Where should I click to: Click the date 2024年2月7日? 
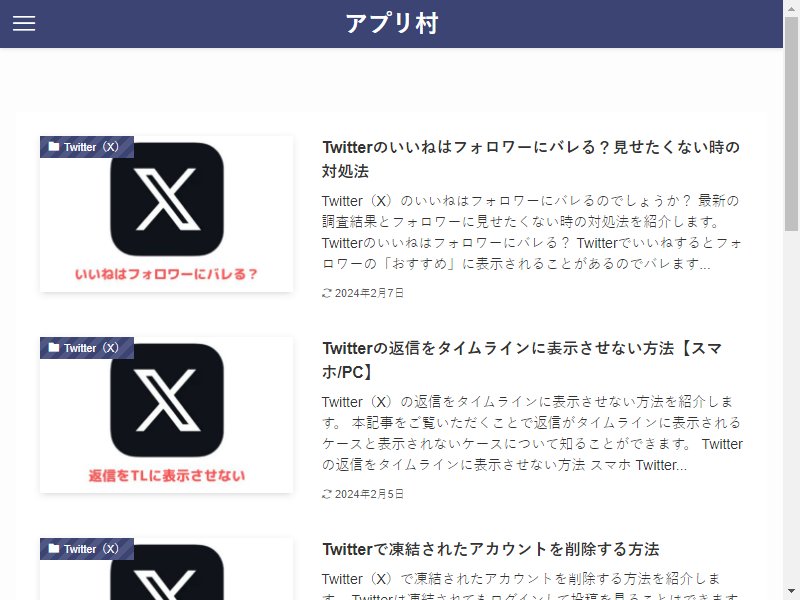pyautogui.click(x=369, y=293)
